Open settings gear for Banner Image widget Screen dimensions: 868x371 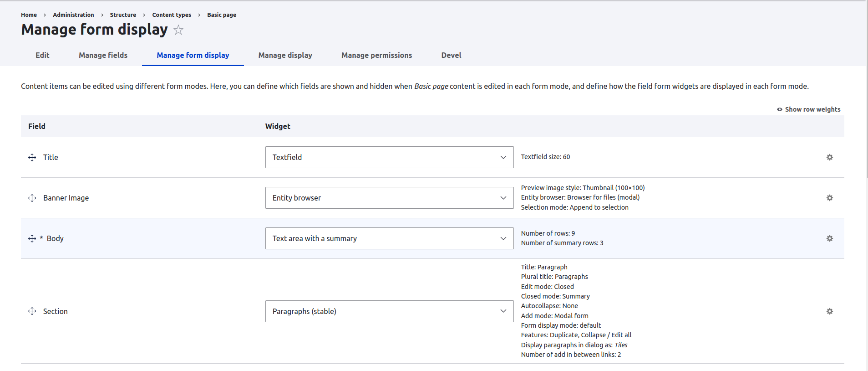point(829,198)
